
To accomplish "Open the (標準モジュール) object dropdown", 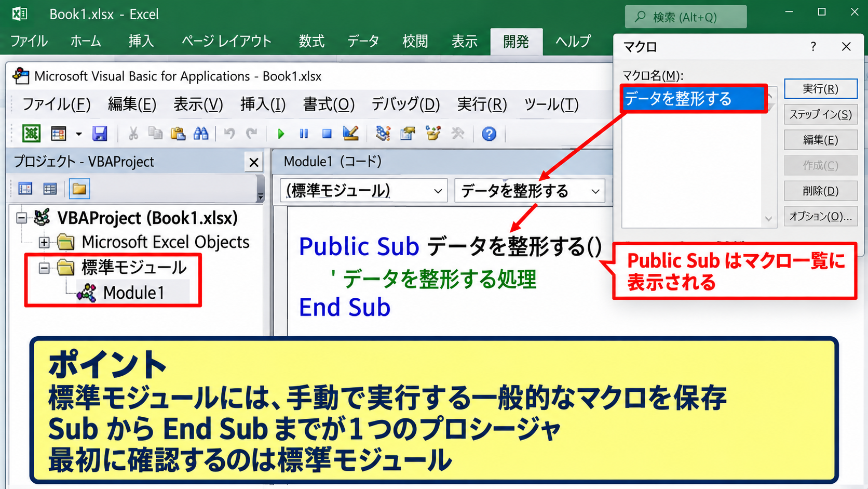I will pyautogui.click(x=438, y=191).
